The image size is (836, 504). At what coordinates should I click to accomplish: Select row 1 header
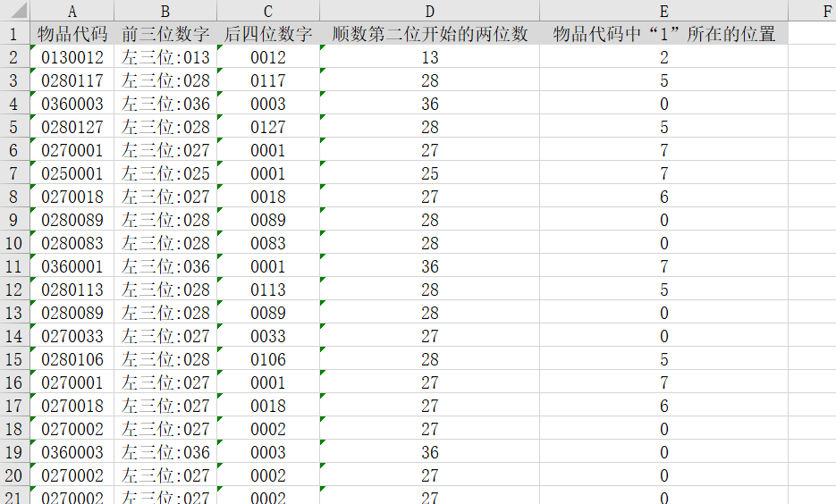click(x=15, y=33)
